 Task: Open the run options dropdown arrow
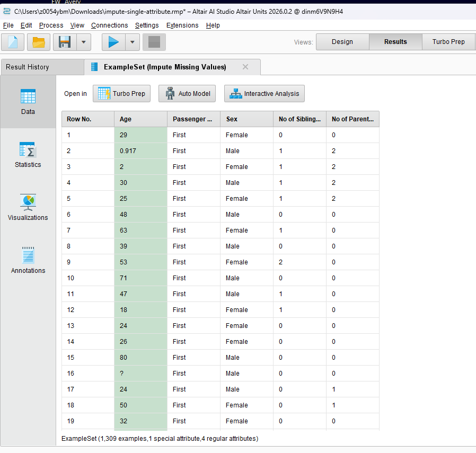click(x=133, y=42)
